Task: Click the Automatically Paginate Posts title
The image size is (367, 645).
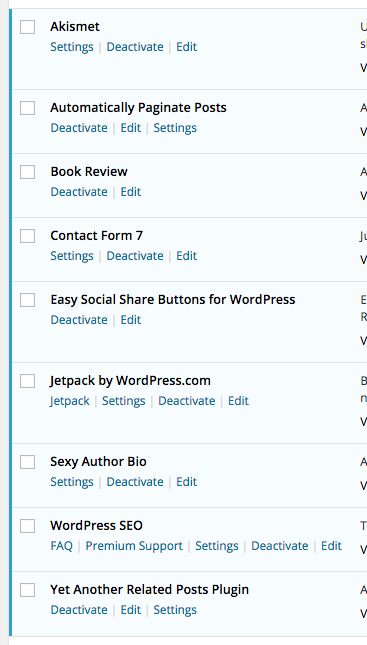Action: [138, 108]
